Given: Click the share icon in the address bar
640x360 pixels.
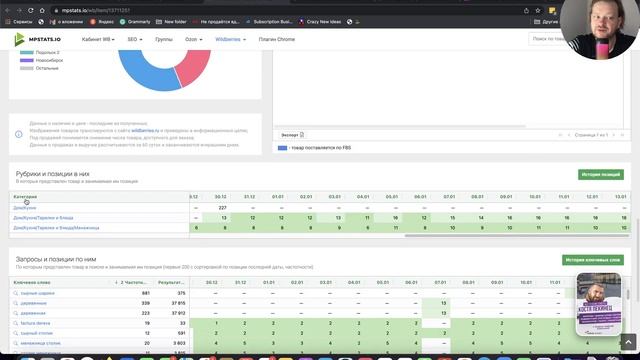Looking at the screenshot, I should (x=527, y=11).
